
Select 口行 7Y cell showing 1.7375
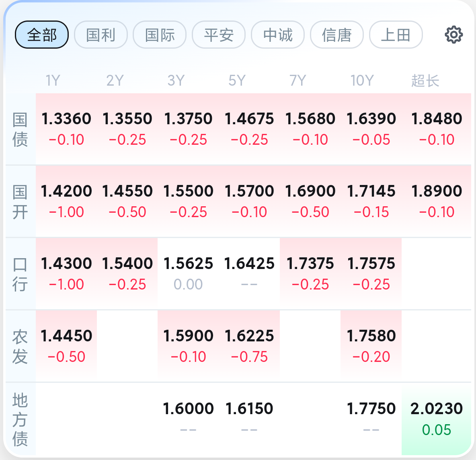coord(310,273)
